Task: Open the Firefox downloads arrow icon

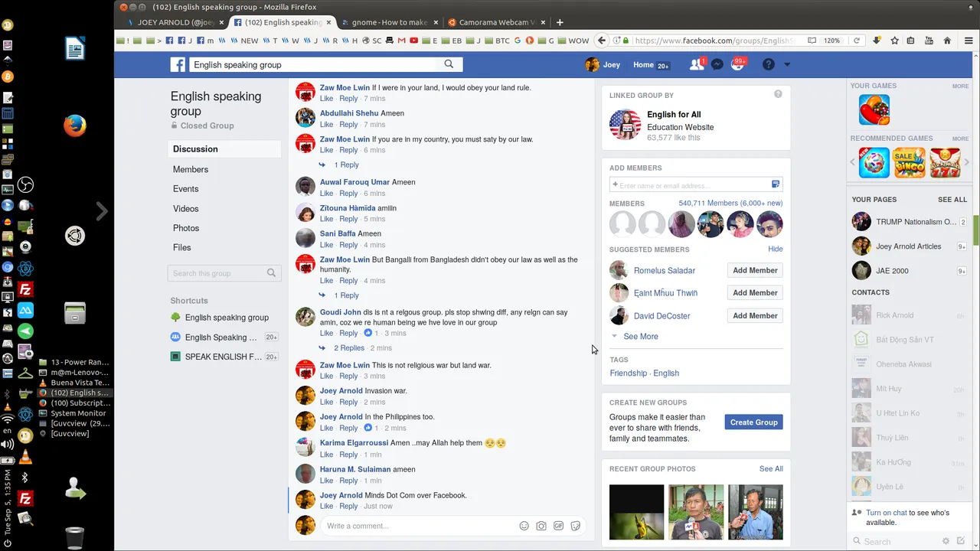Action: click(877, 41)
